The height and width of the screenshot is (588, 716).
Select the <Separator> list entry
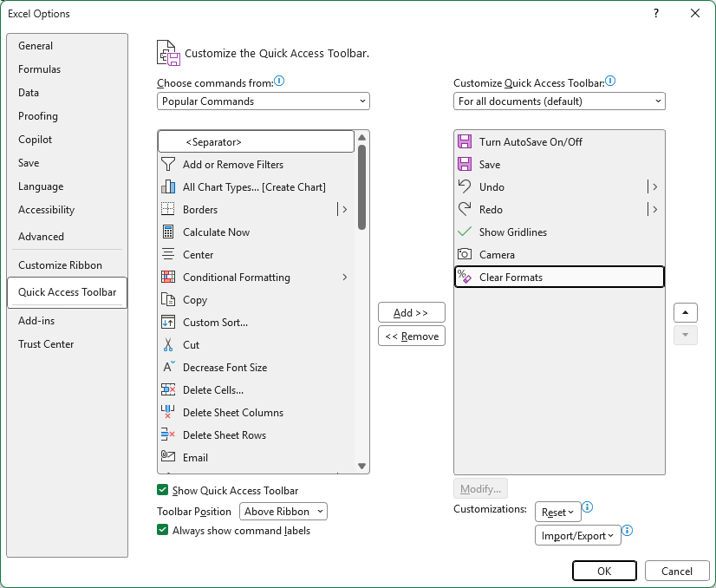point(256,141)
